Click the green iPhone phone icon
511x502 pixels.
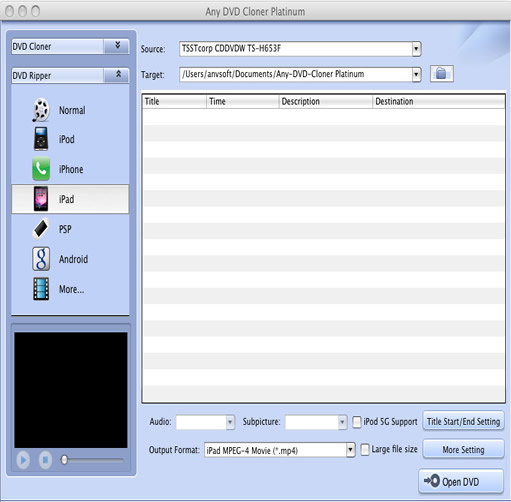tap(41, 169)
